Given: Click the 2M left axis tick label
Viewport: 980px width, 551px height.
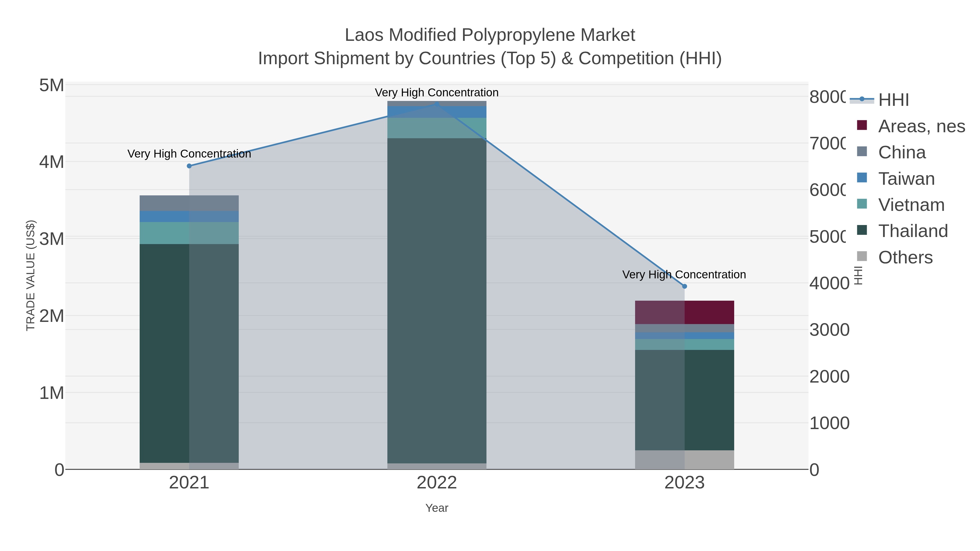Looking at the screenshot, I should (x=52, y=316).
